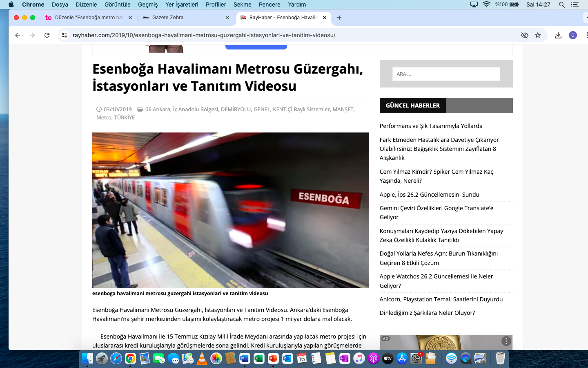Screen dimensions: 588x368
Task: Open the screen mirroring icon in menu bar
Action: (x=474, y=4)
